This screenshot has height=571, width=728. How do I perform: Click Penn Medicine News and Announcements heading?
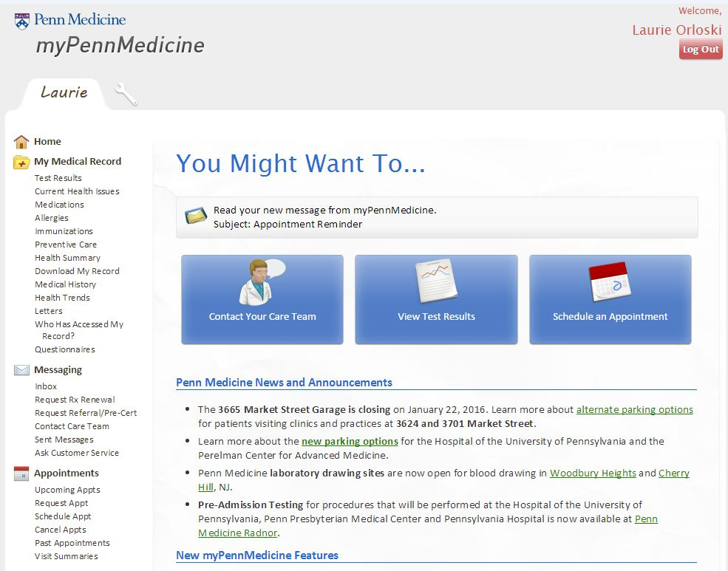click(x=284, y=383)
